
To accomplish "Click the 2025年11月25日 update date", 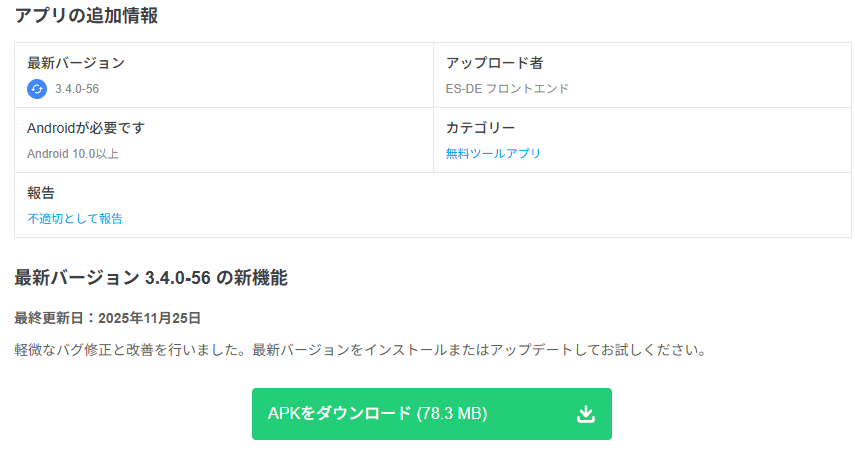I will (x=150, y=318).
